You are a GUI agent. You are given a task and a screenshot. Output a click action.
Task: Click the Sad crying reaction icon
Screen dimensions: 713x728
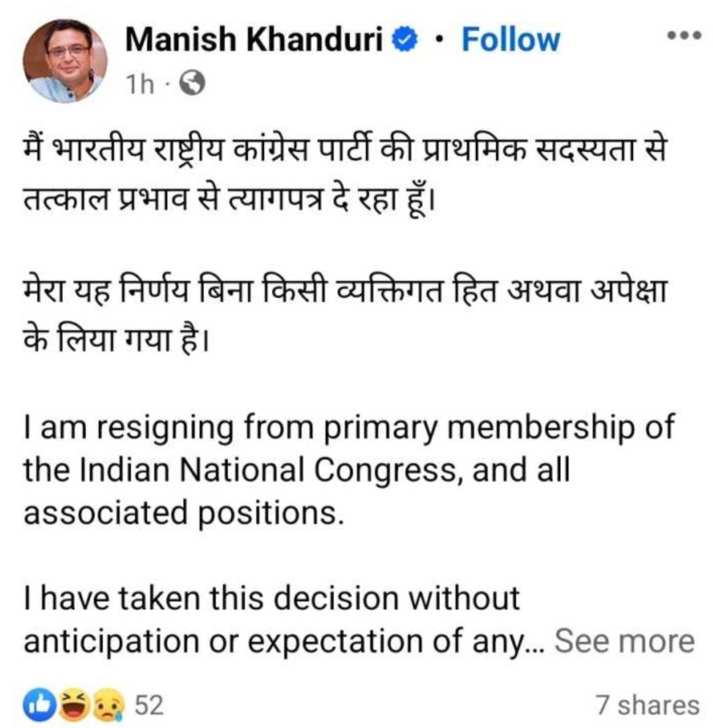pos(110,705)
